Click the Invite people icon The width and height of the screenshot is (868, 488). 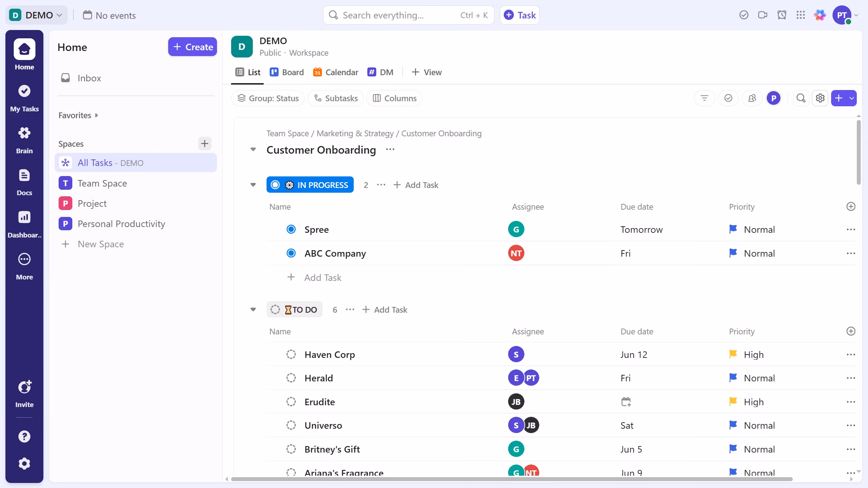[24, 393]
